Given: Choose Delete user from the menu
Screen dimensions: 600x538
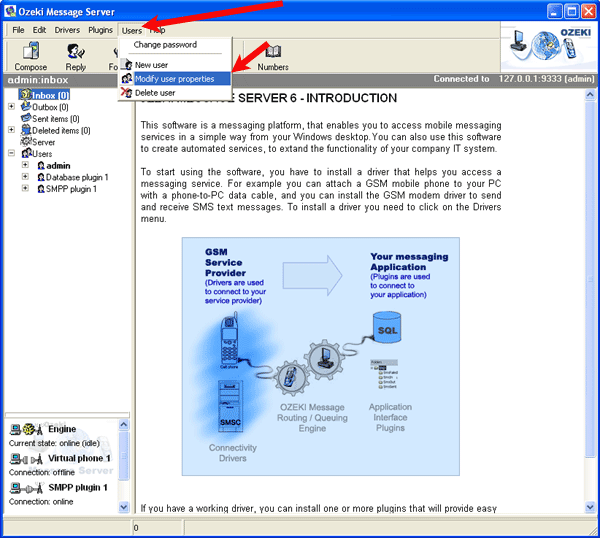Looking at the screenshot, I should 155,93.
